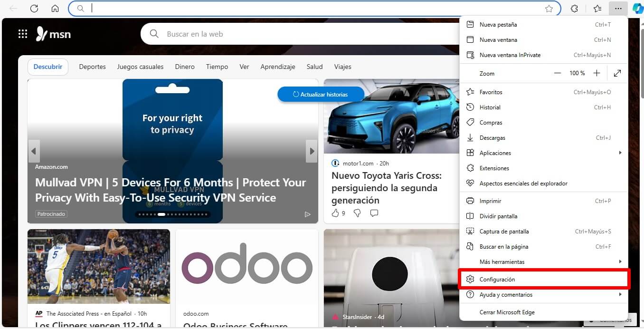Choose Cerrar Microsoft Edge

(x=544, y=312)
